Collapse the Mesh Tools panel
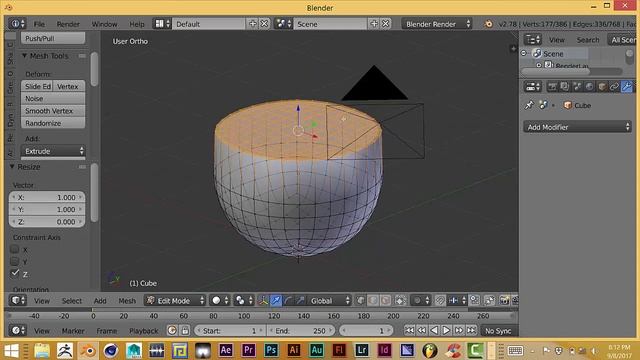 pos(24,56)
